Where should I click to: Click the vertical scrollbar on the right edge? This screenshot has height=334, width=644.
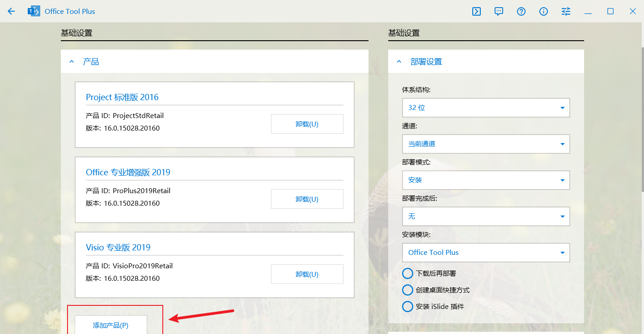click(x=643, y=120)
